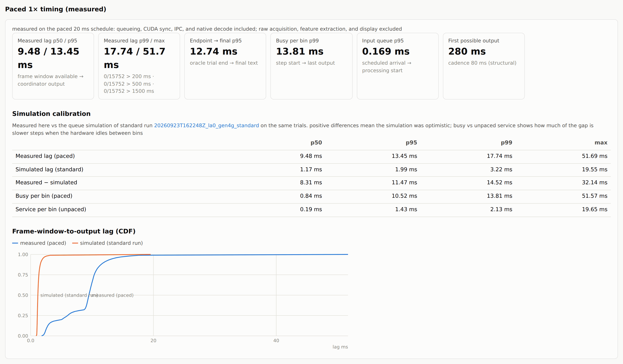Click the 'oracle trial end → final text' caption
Image resolution: width=623 pixels, height=364 pixels.
224,63
